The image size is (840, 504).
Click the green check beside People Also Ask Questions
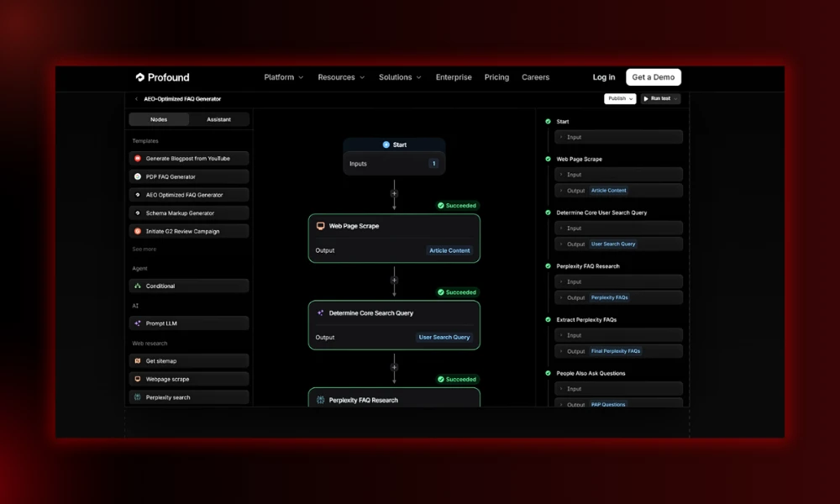coord(548,373)
